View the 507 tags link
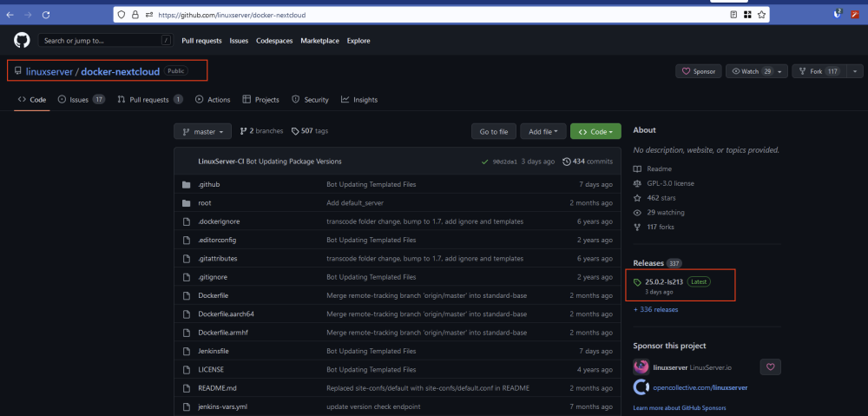868x416 pixels. 310,131
